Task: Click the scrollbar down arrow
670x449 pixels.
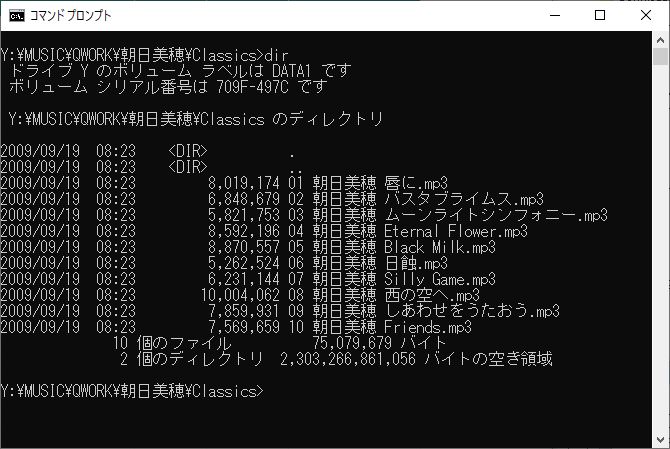Action: (x=659, y=439)
